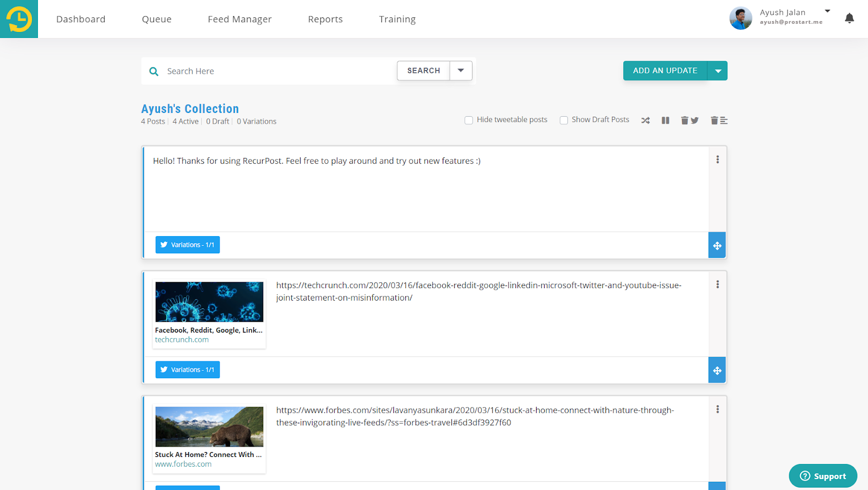Click the forbes.com article URL text
868x490 pixels.
475,416
